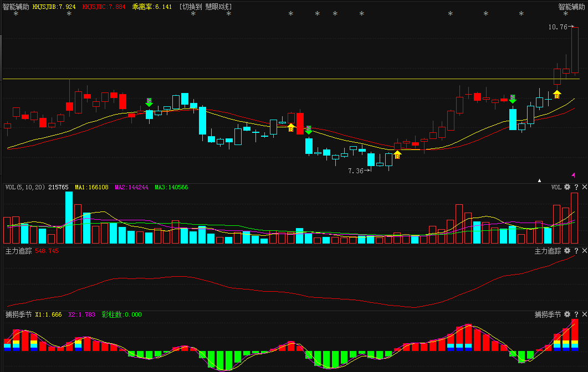
Task: Select the 捕捞季节 indicator name at panel left
Action: pos(17,314)
